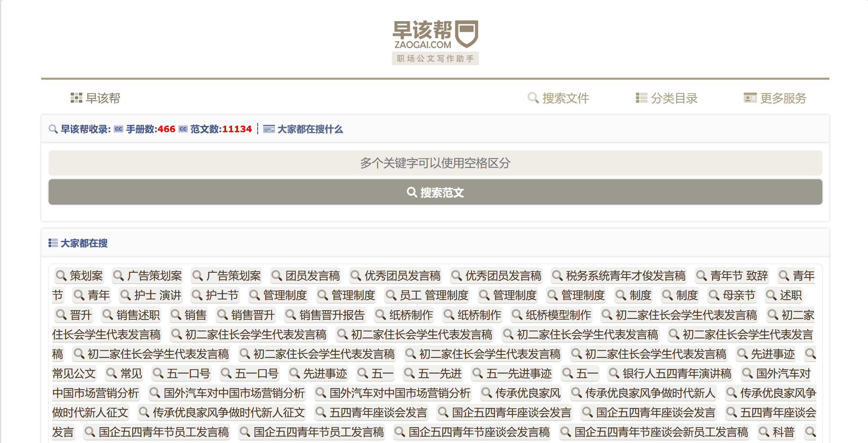The width and height of the screenshot is (868, 443).
Task: Select the magnifier icon before 早该帮收录
Action: pos(53,129)
